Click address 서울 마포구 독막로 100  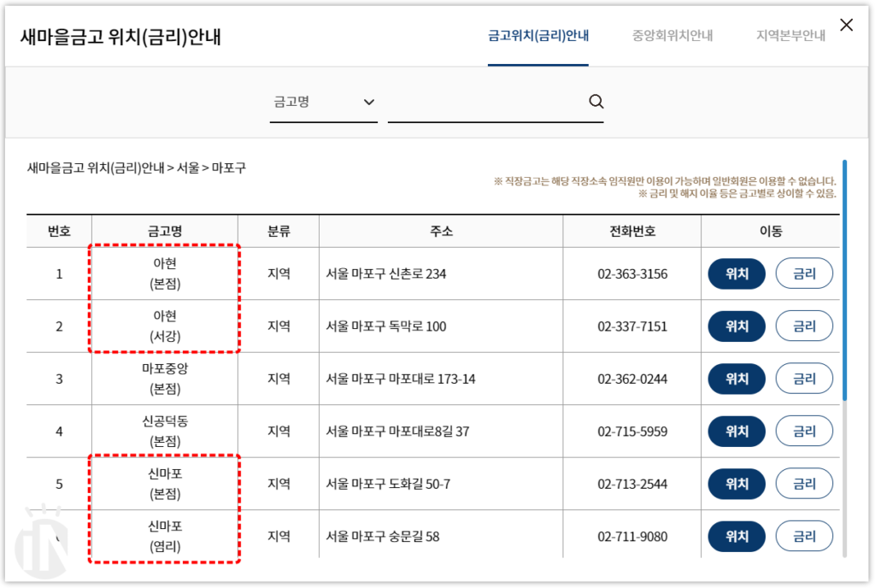(x=385, y=326)
